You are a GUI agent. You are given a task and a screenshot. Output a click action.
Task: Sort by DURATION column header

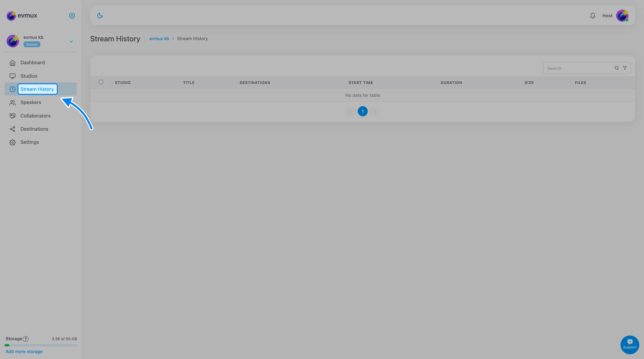pos(451,83)
